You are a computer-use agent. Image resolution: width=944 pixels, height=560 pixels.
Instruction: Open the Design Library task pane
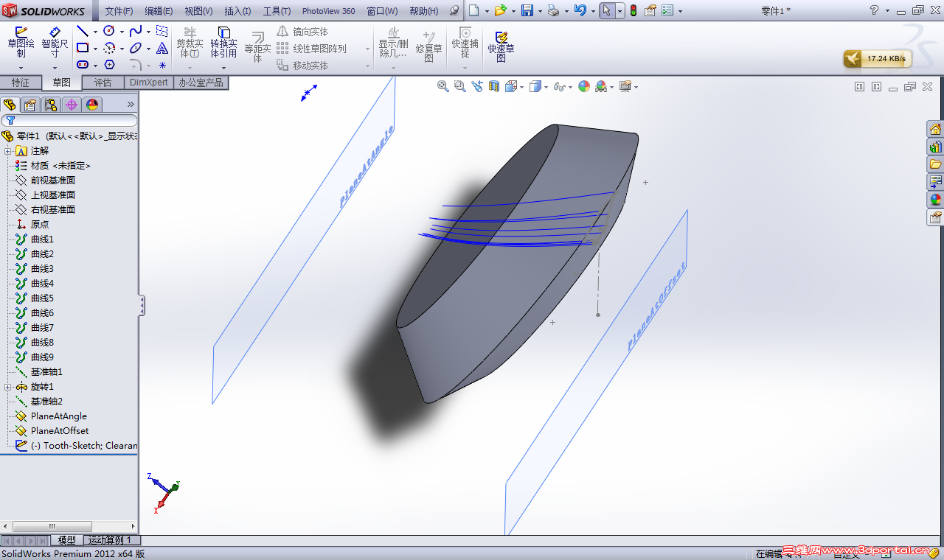point(935,147)
